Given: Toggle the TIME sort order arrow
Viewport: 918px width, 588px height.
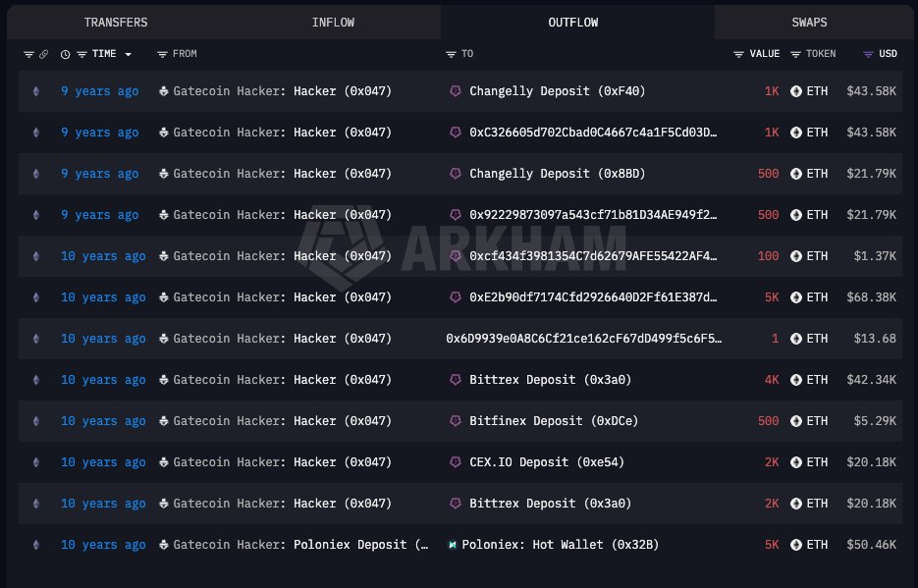Looking at the screenshot, I should (x=129, y=54).
